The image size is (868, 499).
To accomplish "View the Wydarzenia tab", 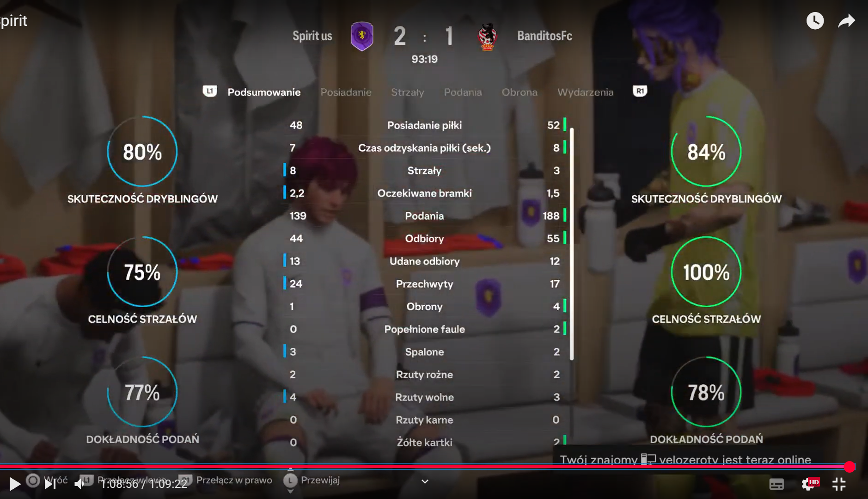I will coord(585,92).
